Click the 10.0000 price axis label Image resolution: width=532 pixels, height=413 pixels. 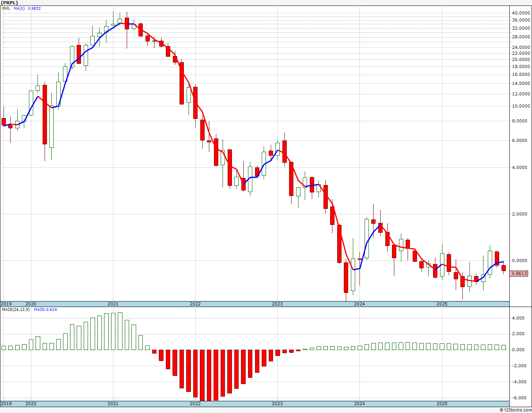tap(521, 106)
